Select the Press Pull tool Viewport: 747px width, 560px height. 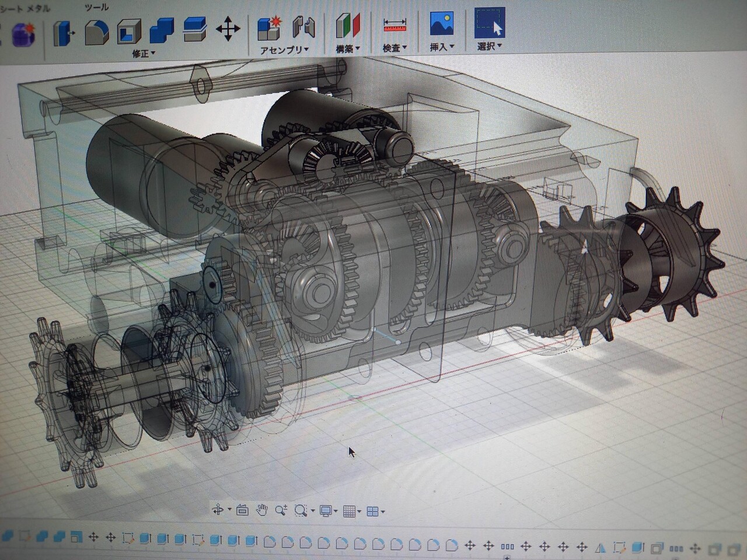(64, 32)
